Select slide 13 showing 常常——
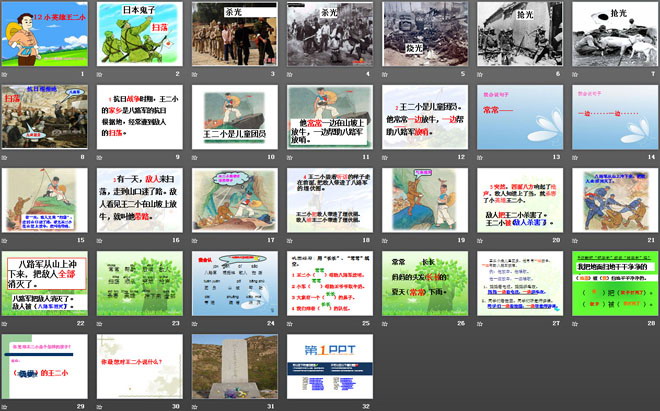This screenshot has width=660, height=411. 520,117
